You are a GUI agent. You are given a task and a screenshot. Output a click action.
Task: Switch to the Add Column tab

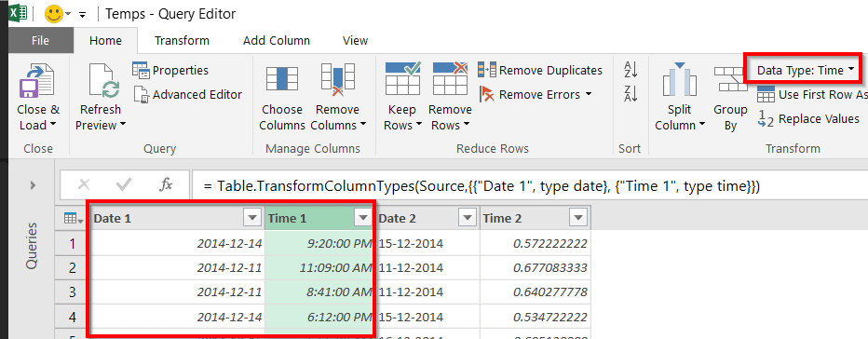point(277,40)
